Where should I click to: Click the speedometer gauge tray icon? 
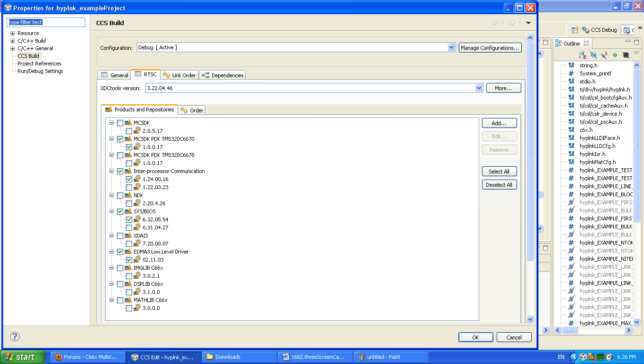tap(609, 357)
